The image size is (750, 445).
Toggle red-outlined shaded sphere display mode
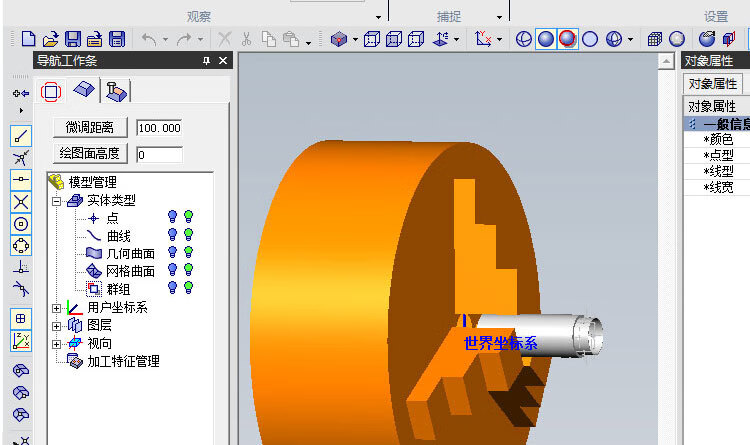tap(567, 39)
